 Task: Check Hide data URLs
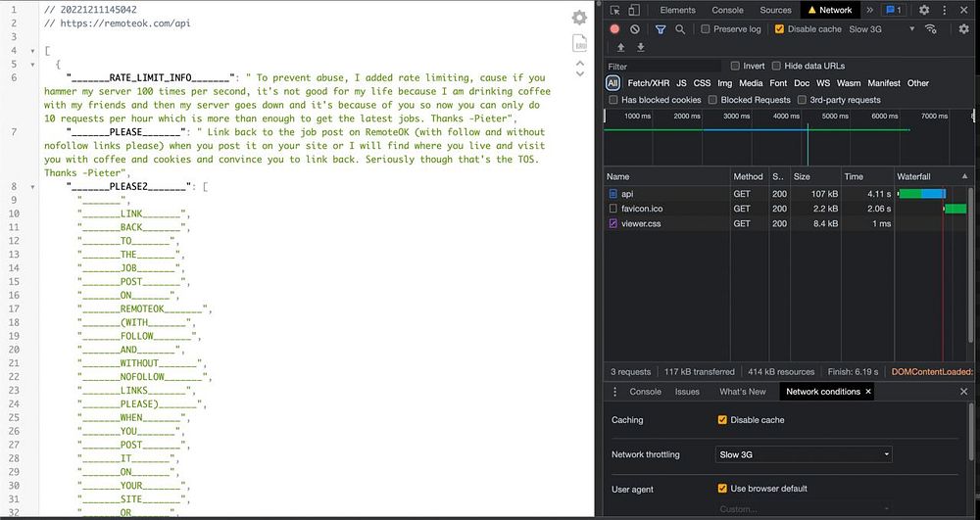[x=776, y=66]
